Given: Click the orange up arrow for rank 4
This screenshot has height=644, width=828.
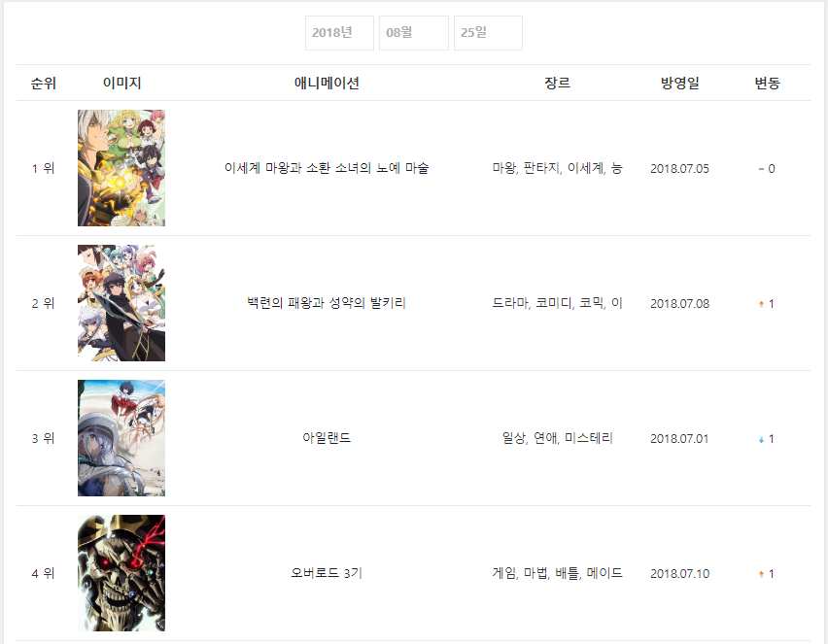Looking at the screenshot, I should [761, 574].
